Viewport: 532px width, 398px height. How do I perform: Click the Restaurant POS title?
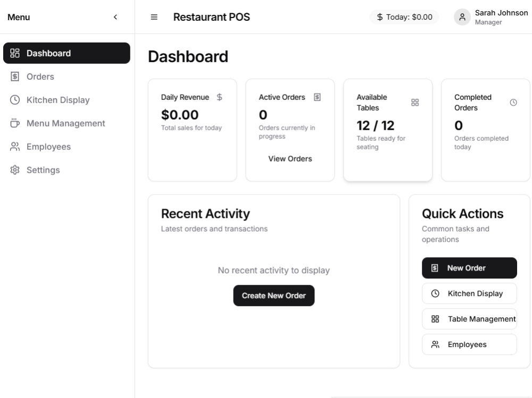click(211, 17)
